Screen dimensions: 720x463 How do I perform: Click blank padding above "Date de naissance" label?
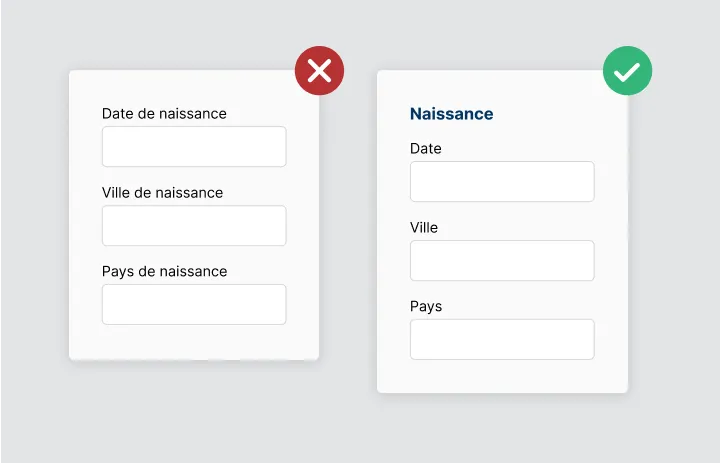194,88
